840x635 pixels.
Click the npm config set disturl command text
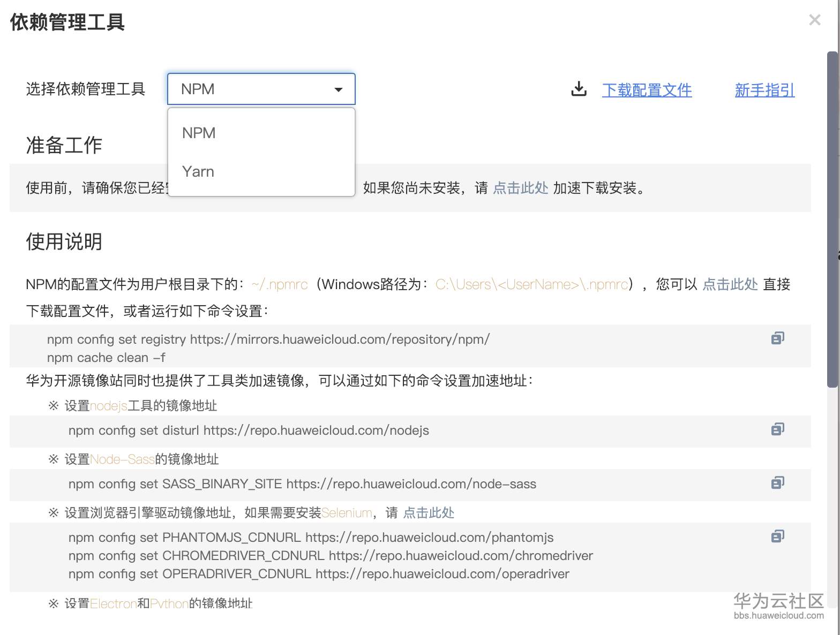[249, 430]
